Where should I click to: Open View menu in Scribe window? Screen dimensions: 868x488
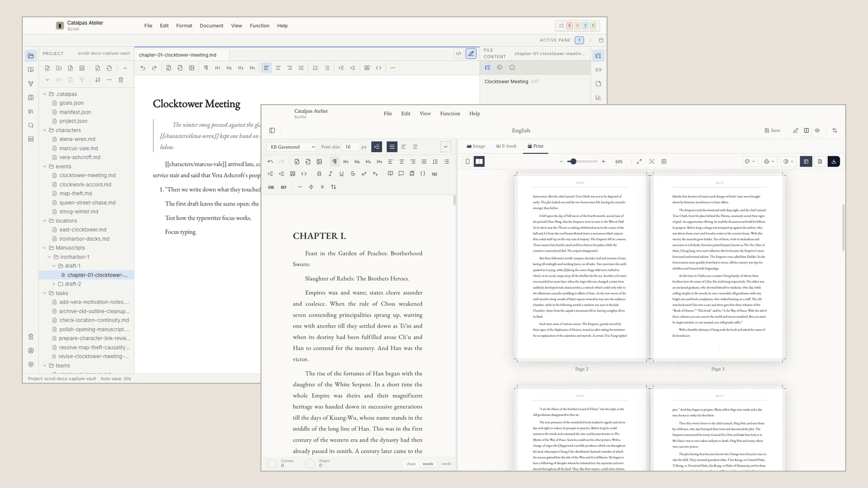[x=425, y=114]
